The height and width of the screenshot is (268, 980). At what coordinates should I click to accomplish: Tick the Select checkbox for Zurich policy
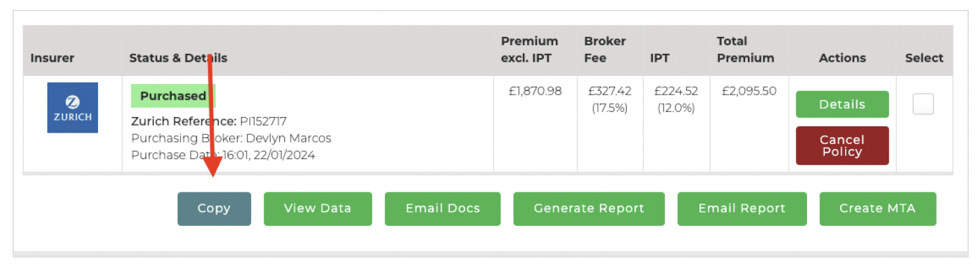click(x=923, y=104)
